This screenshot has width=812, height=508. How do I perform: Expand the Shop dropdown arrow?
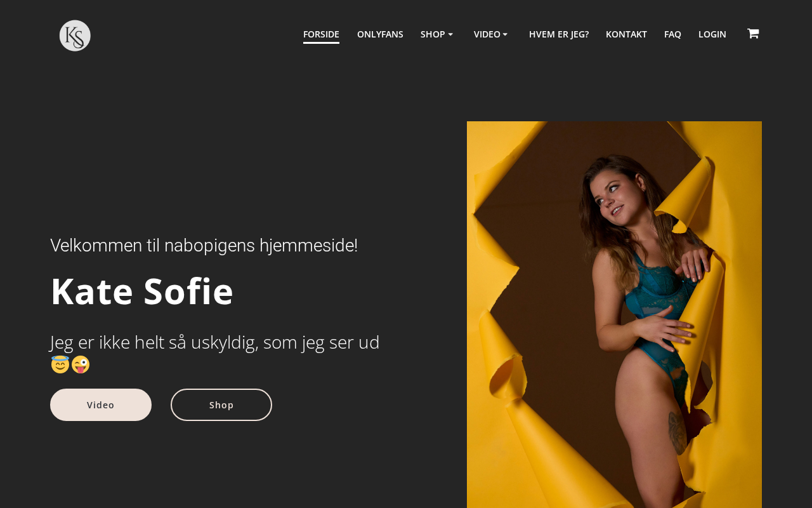pos(450,34)
